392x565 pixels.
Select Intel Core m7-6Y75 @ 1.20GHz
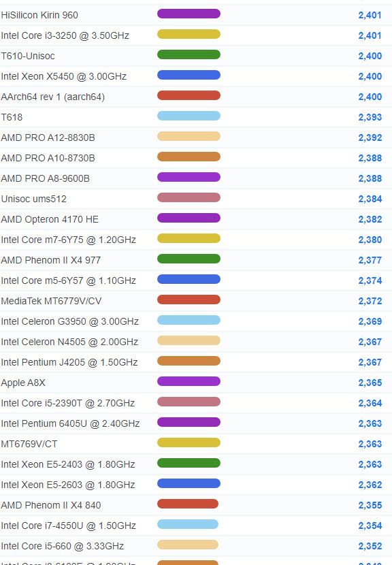pos(69,240)
